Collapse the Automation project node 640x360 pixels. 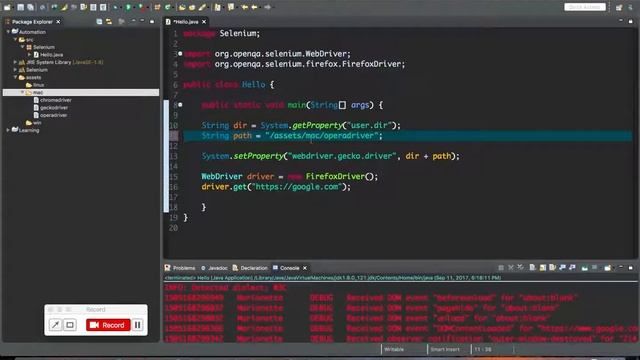point(8,31)
